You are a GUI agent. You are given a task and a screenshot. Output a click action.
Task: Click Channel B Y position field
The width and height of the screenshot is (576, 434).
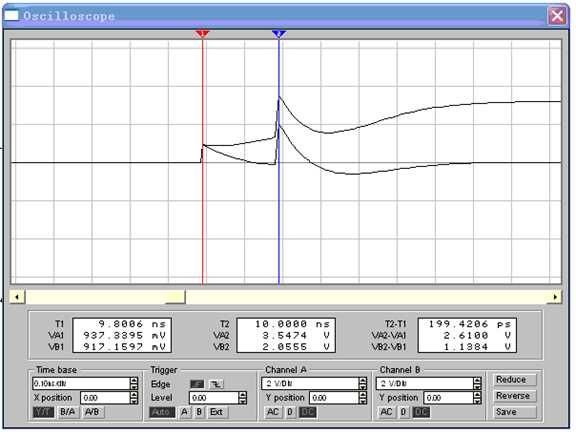[x=448, y=398]
